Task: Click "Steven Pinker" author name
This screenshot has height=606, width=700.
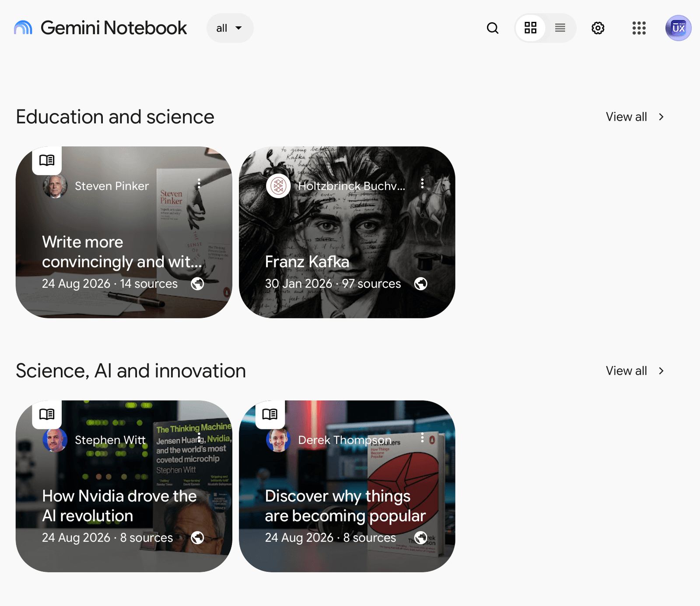Action: point(112,186)
